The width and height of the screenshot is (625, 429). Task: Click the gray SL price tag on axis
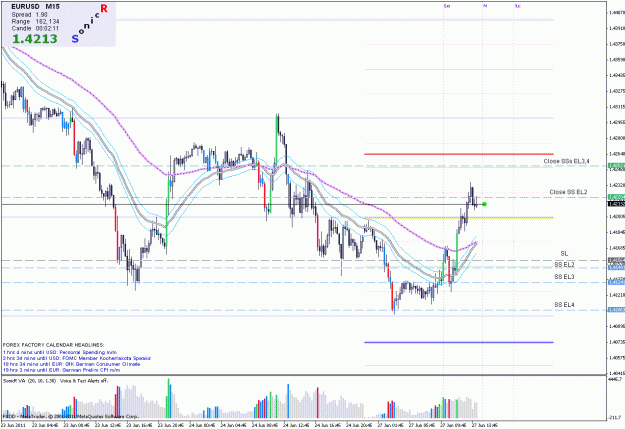[616, 260]
